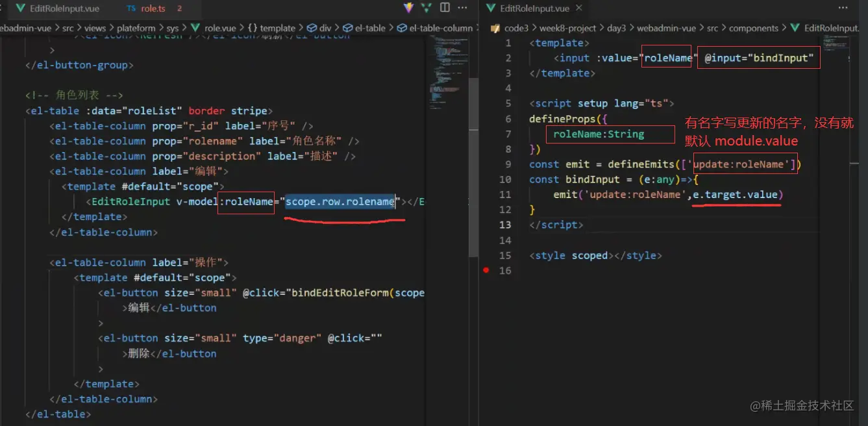868x426 pixels.
Task: Click 'components' breadcrumb segment
Action: tap(754, 28)
